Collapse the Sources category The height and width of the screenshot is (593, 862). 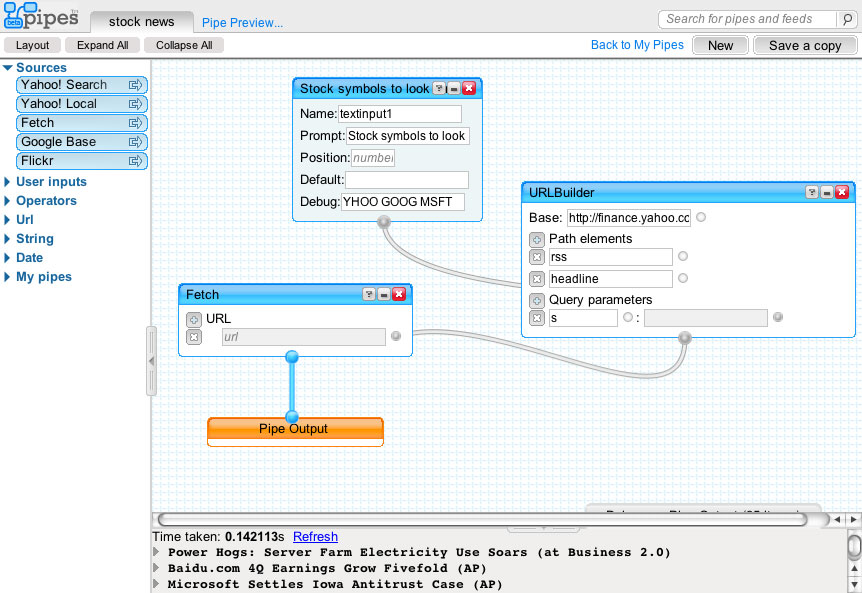coord(8,68)
